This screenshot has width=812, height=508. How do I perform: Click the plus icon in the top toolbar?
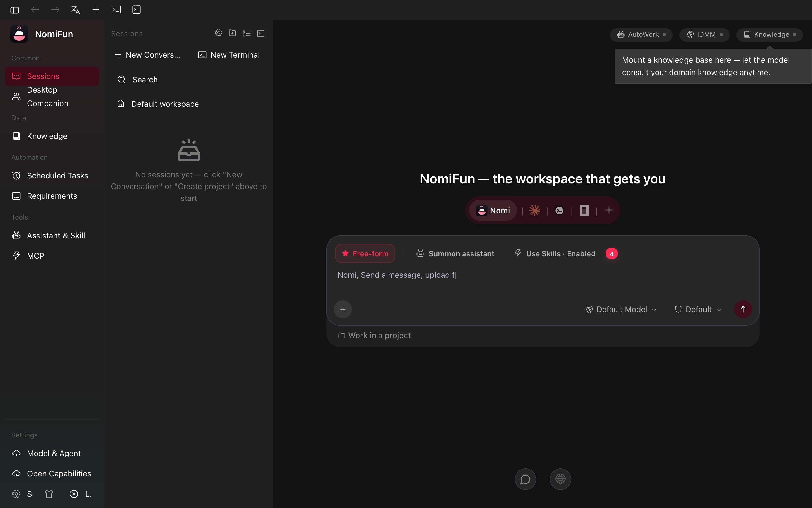[96, 10]
